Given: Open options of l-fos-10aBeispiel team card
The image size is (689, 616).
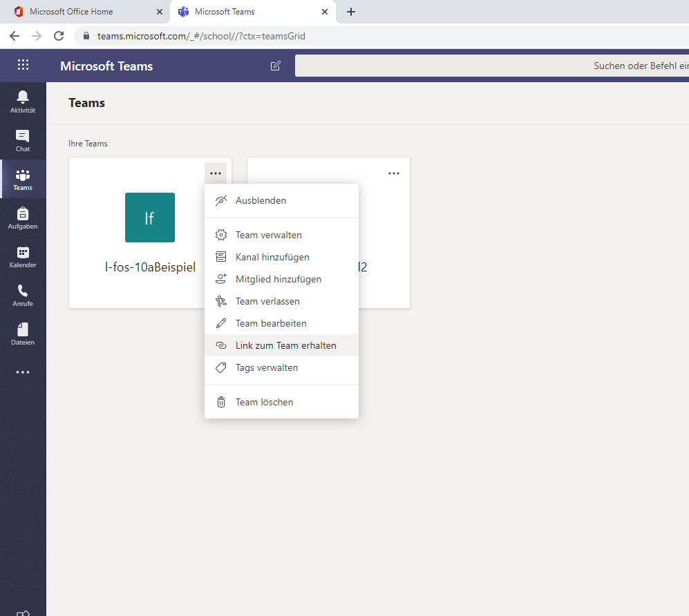Looking at the screenshot, I should [216, 173].
